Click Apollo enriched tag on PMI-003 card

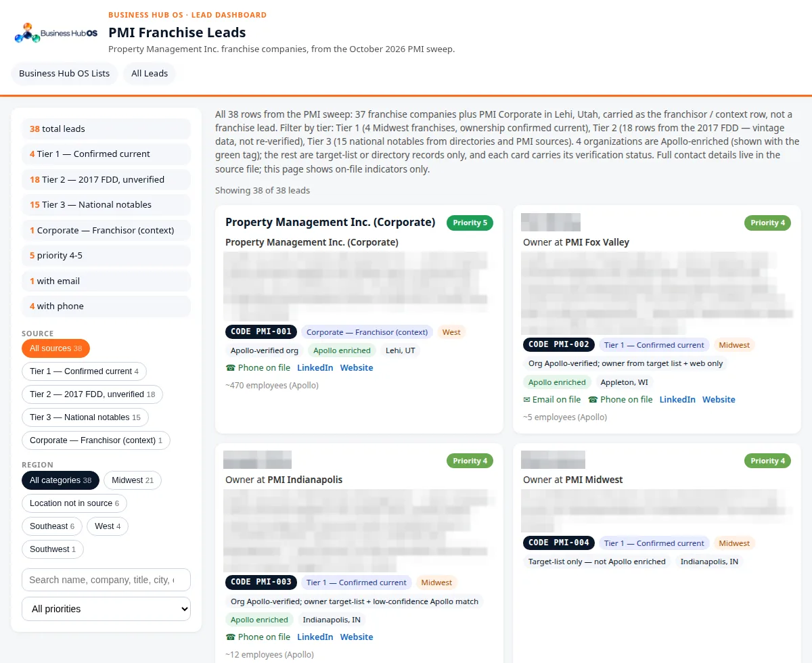pos(259,620)
